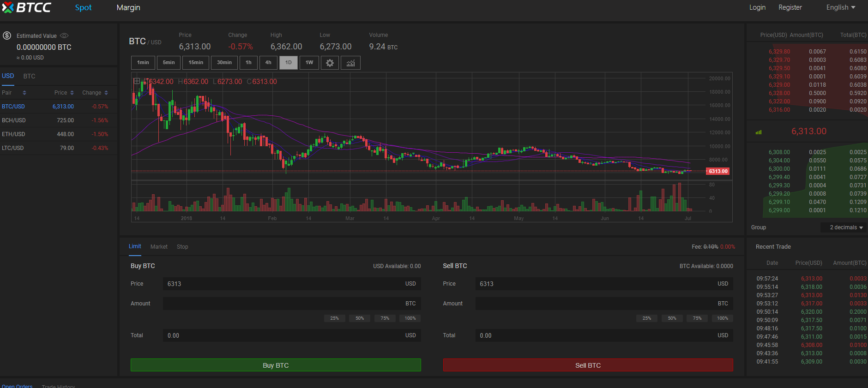This screenshot has width=868, height=388.
Task: Click the Sell BTC Amount field
Action: (596, 304)
